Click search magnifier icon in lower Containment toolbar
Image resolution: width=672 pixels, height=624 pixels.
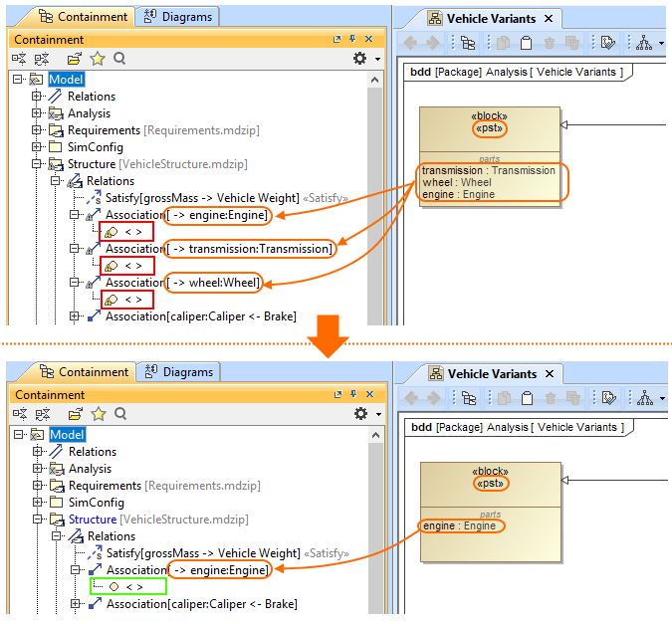tap(120, 414)
